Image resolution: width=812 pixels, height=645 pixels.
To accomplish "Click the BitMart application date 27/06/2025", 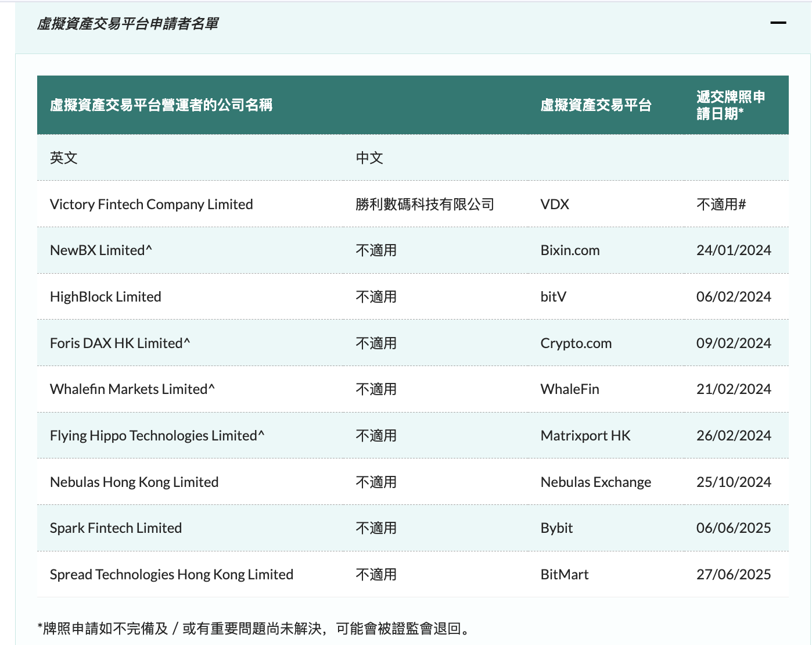I will click(733, 575).
